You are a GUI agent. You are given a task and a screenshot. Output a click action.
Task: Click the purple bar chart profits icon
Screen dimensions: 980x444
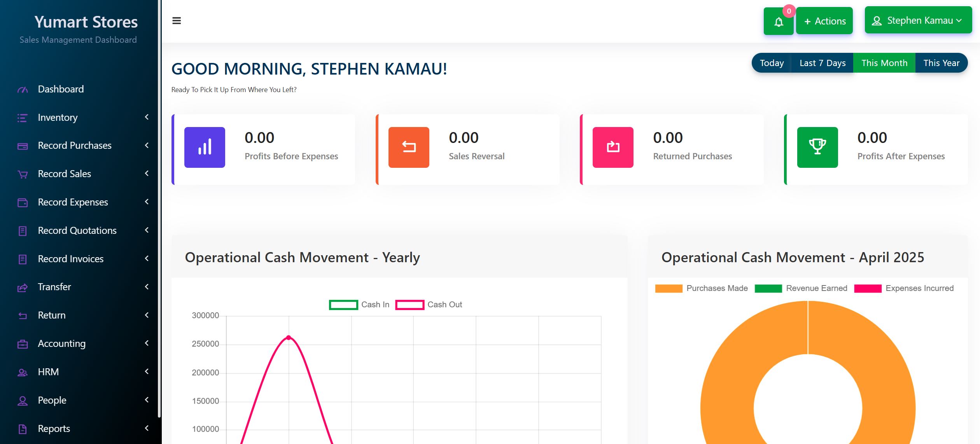coord(205,147)
